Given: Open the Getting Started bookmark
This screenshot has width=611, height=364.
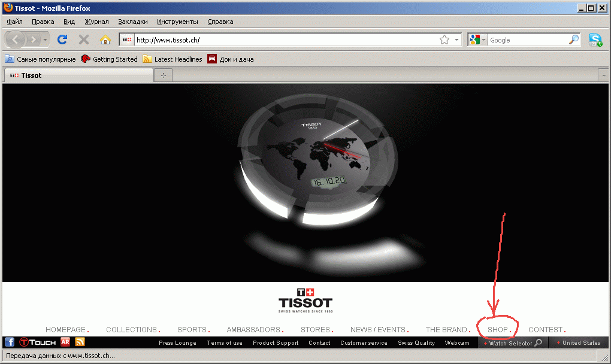Looking at the screenshot, I should click(115, 59).
